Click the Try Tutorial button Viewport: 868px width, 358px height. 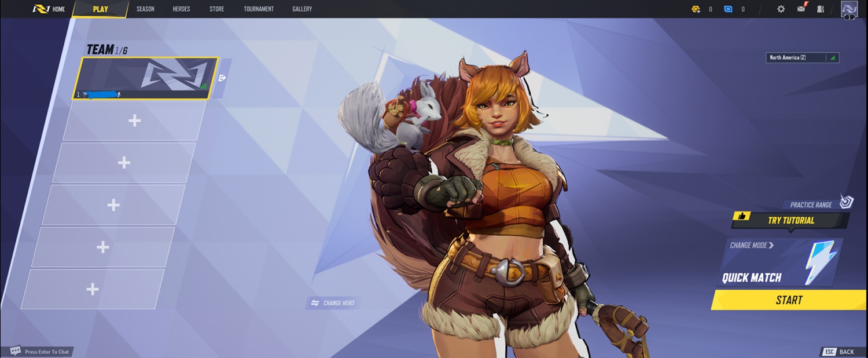(790, 220)
